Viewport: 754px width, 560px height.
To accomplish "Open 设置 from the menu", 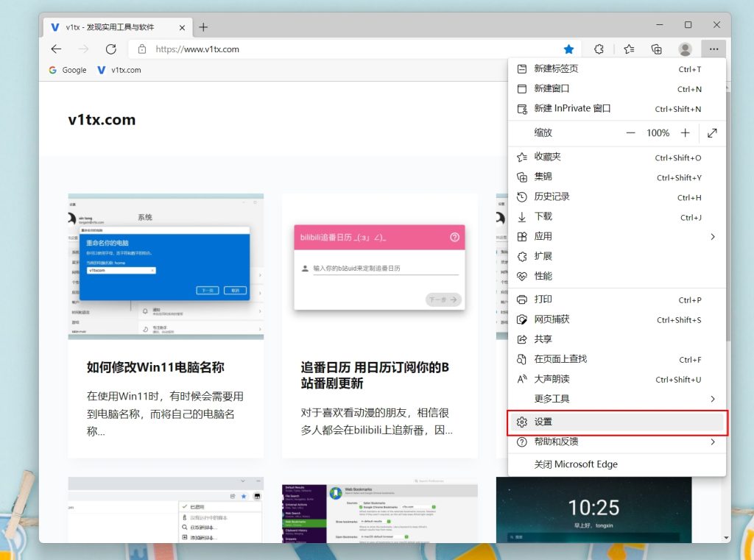I will (x=617, y=422).
